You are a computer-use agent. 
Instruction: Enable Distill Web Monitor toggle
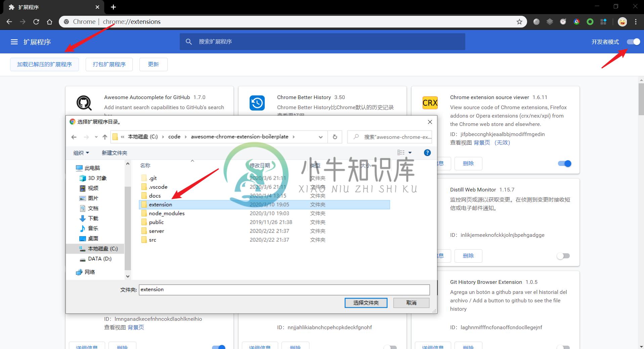pos(563,256)
